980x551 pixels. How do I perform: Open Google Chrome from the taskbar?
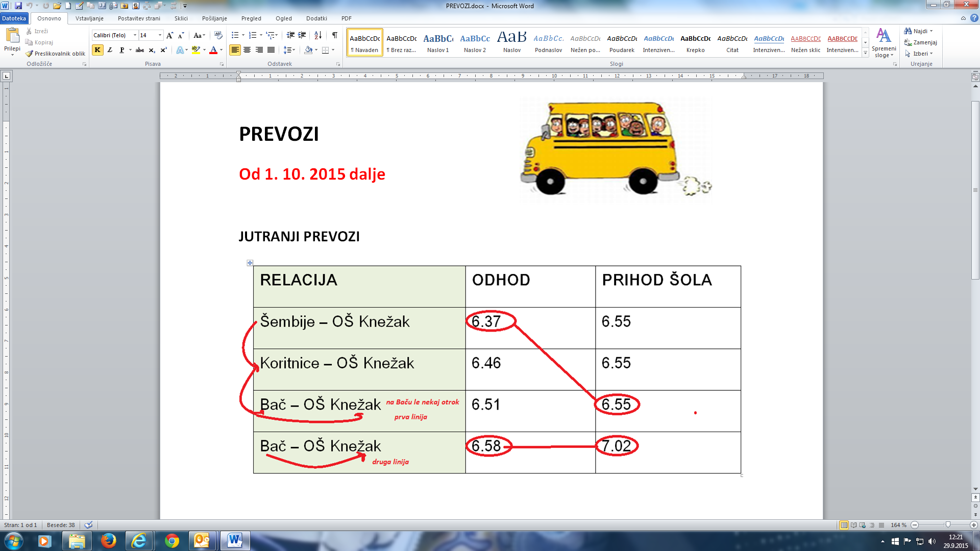coord(172,541)
